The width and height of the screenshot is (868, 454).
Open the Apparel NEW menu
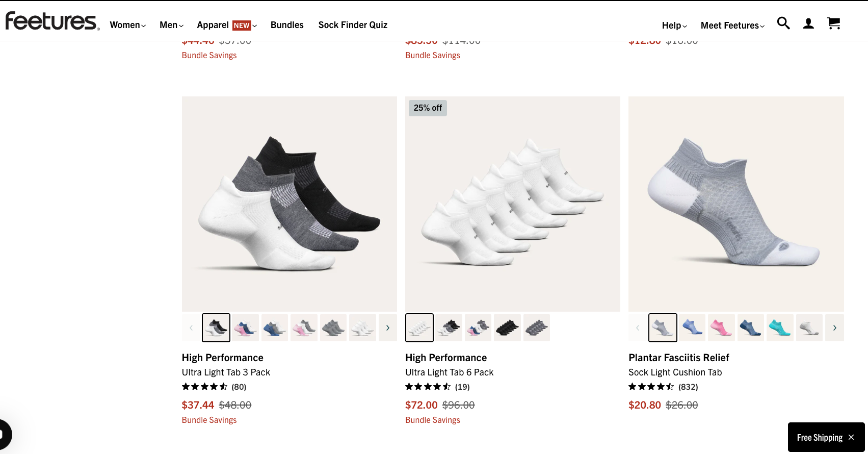tap(227, 25)
